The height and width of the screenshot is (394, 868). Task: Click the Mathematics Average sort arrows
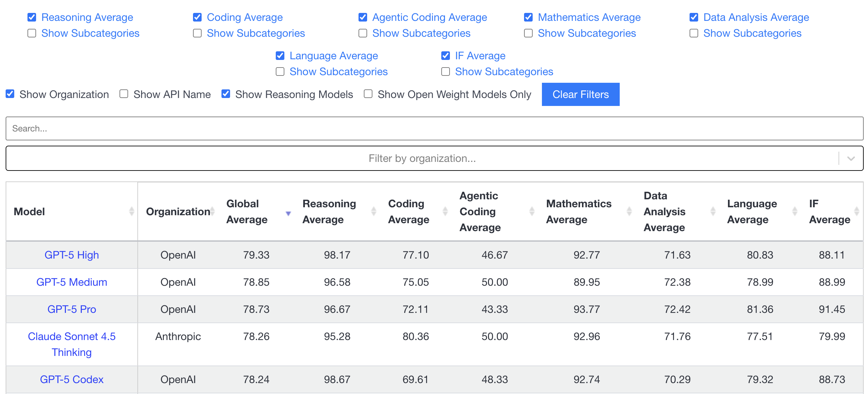[629, 211]
